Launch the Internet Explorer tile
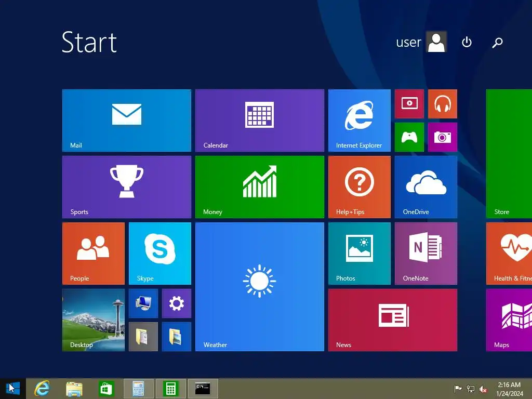This screenshot has width=532, height=399. pos(360,121)
